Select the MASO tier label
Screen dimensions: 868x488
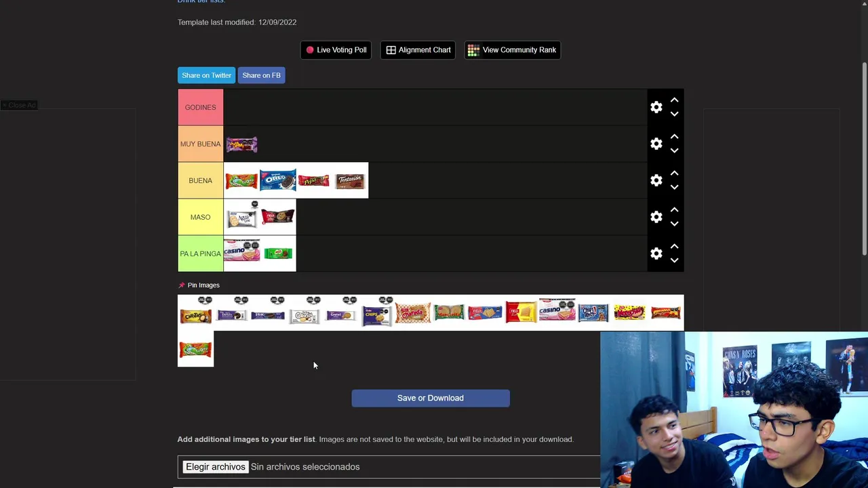pyautogui.click(x=200, y=217)
